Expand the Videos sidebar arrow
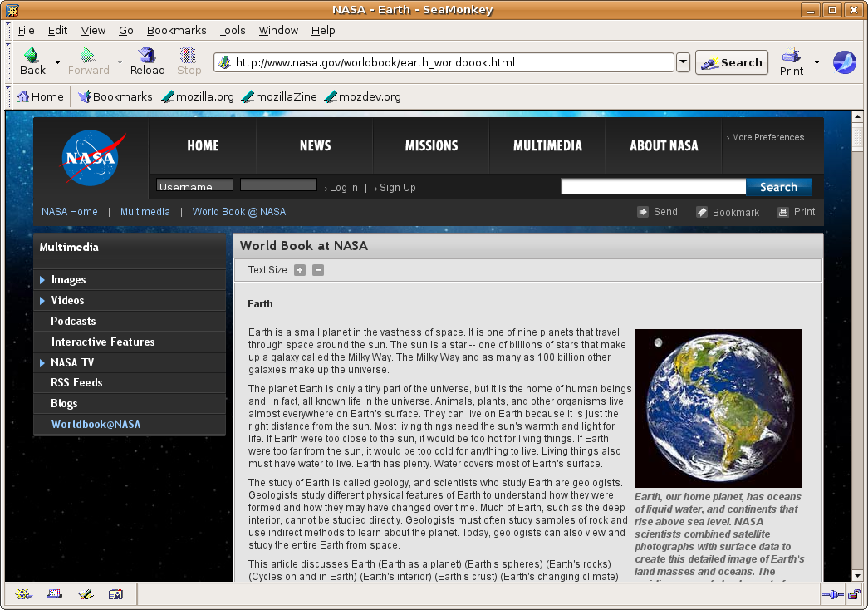 pos(42,300)
